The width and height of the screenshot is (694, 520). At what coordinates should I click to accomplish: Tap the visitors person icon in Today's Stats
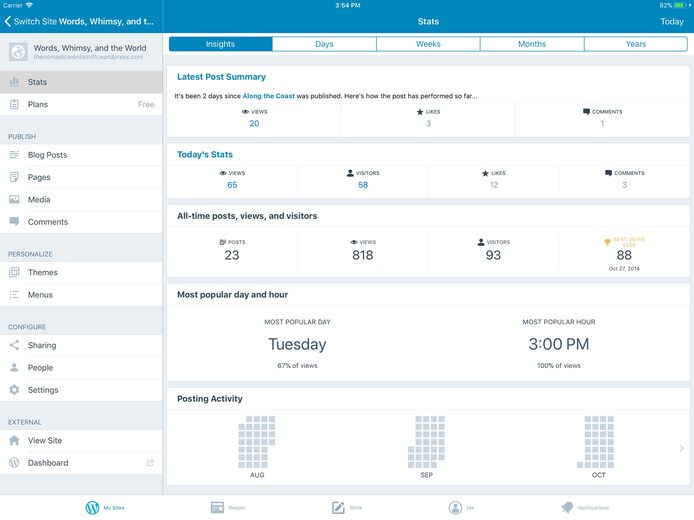350,173
